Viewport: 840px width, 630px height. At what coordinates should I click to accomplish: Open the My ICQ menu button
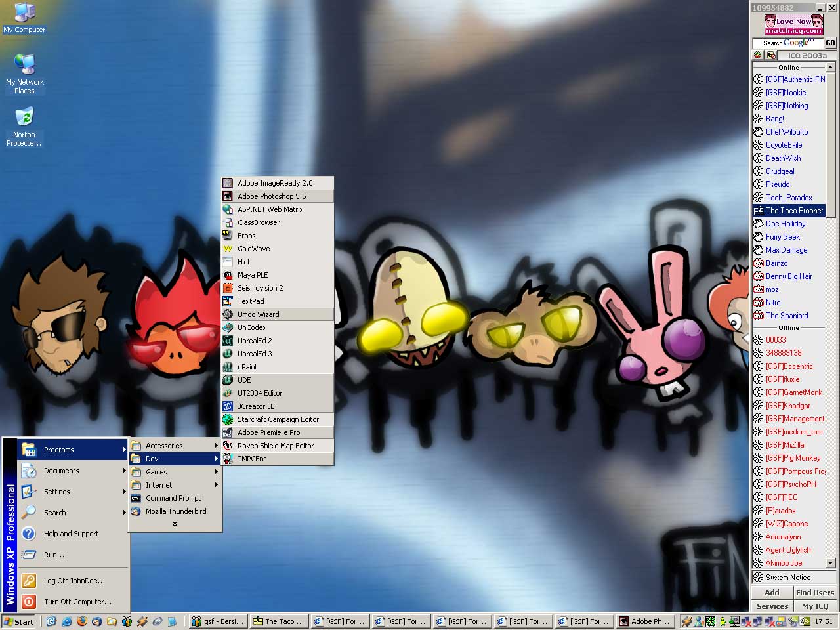815,606
